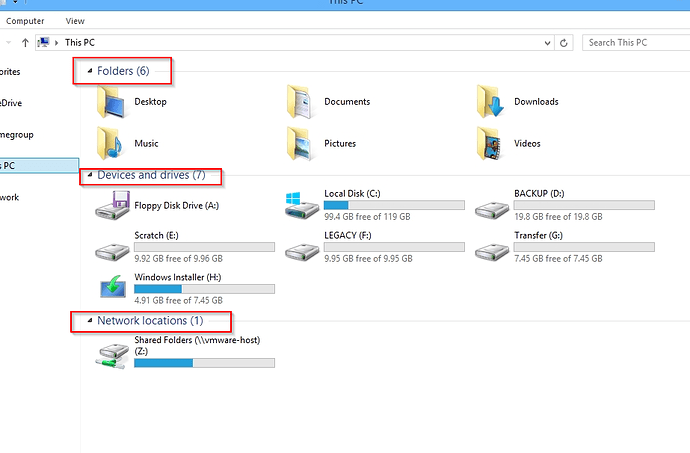Click the Search This PC box
Viewport: 690px width, 453px height.
pos(636,43)
